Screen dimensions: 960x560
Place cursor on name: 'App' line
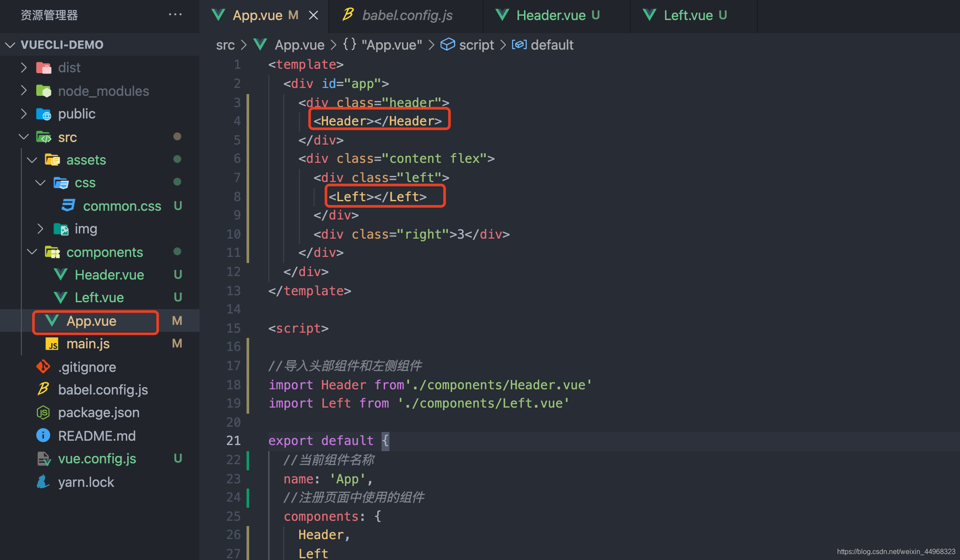[x=328, y=479]
